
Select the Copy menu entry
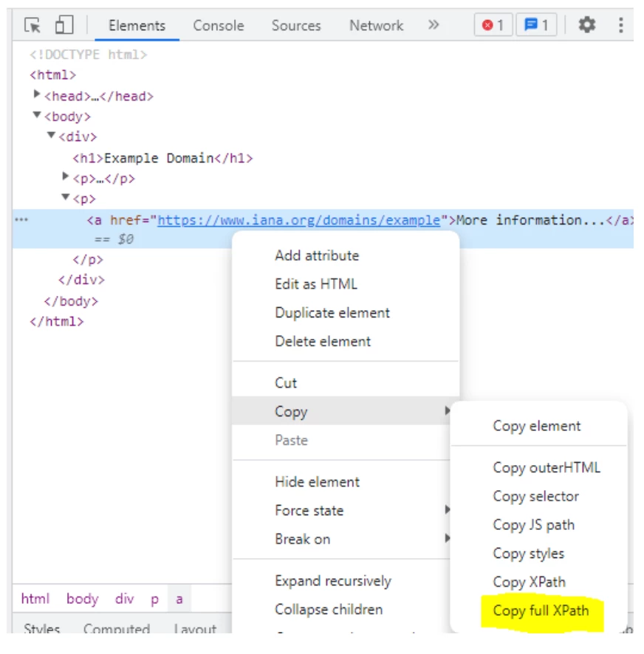tap(342, 411)
